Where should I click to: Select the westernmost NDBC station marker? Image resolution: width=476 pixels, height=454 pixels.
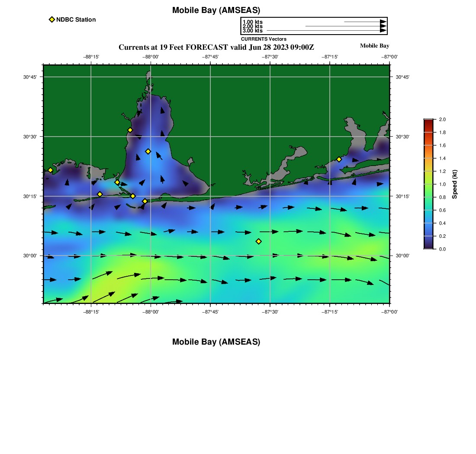tap(50, 170)
